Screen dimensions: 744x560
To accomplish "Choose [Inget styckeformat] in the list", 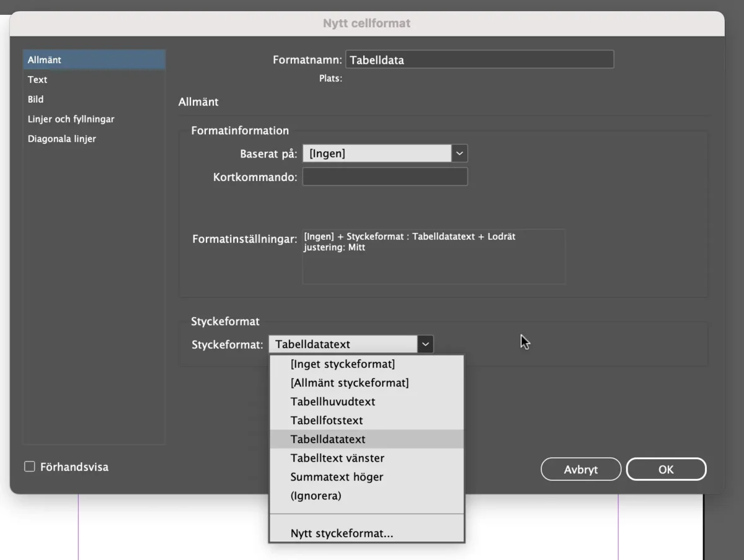I will [343, 364].
